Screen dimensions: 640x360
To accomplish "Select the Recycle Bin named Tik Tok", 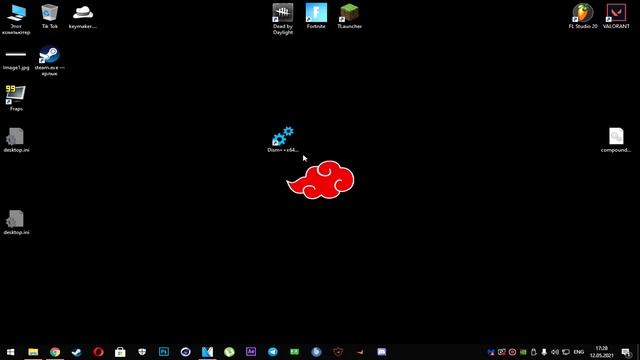I will [49, 16].
